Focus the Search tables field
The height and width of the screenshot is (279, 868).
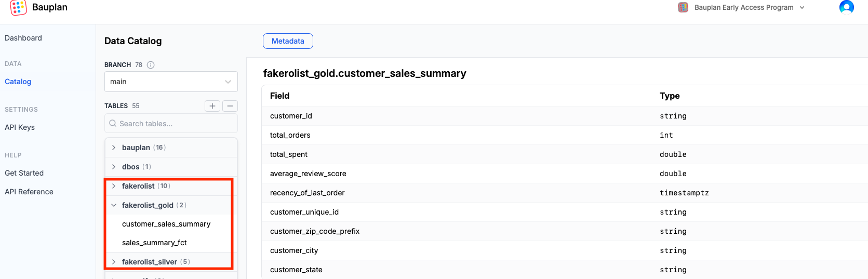pyautogui.click(x=171, y=124)
